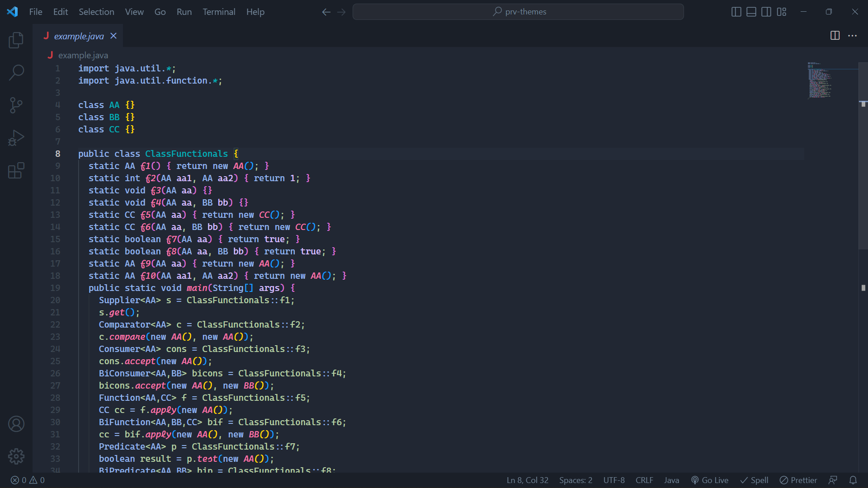Open the Extensions view
868x488 pixels.
click(16, 171)
